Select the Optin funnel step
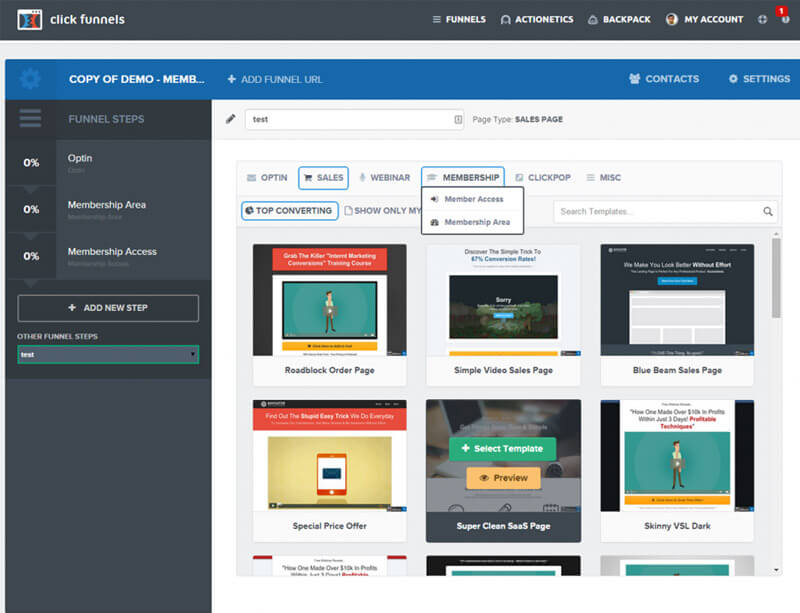The image size is (800, 613). [108, 163]
